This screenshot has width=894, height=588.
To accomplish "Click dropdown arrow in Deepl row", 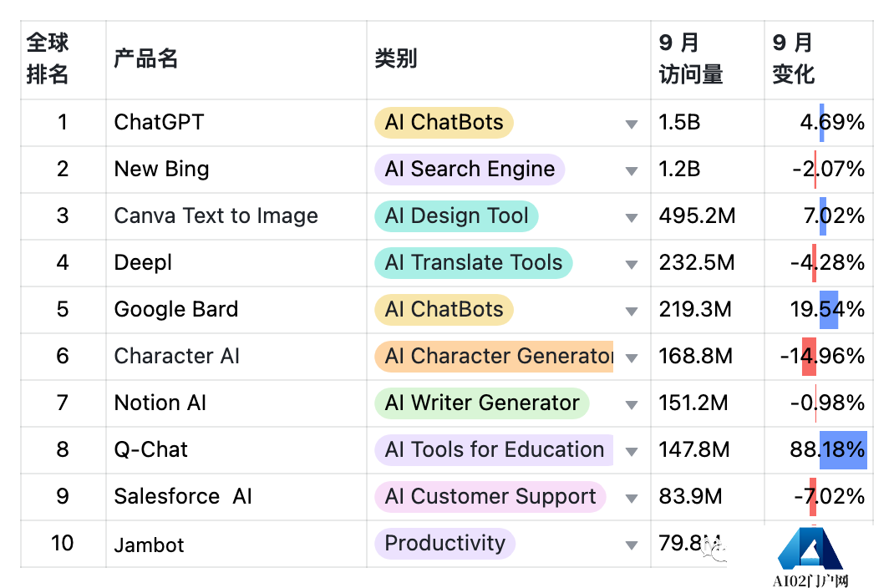I will (x=631, y=265).
